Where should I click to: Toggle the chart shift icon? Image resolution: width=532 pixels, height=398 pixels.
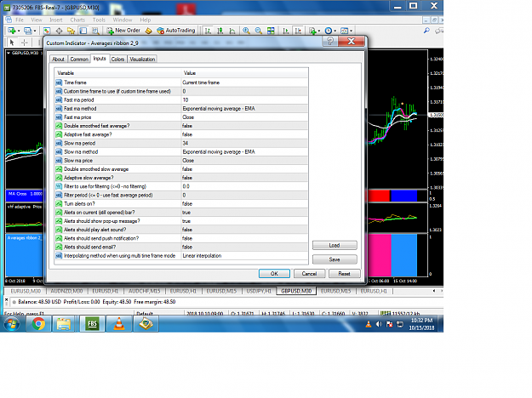coord(298,31)
